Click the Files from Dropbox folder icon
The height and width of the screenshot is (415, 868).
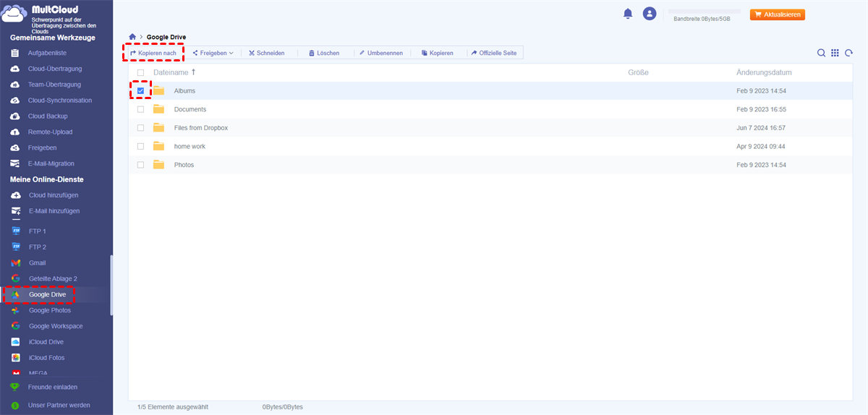(158, 127)
